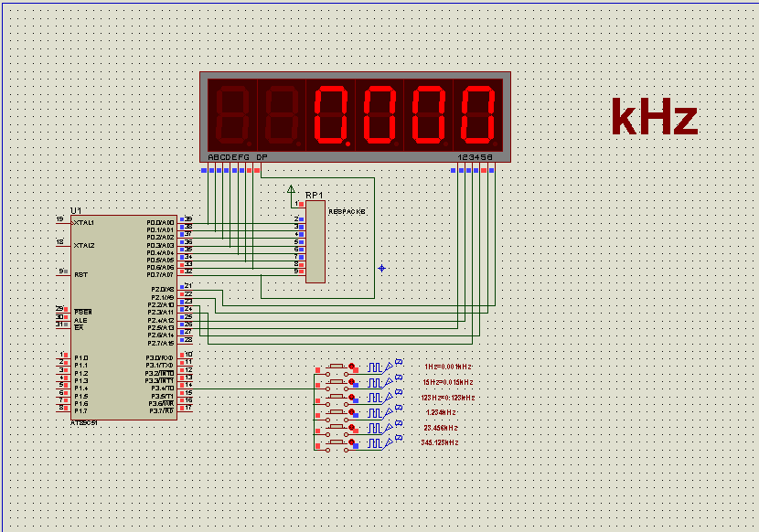Click the PSEN pin label
This screenshot has height=532, width=759.
[83, 313]
